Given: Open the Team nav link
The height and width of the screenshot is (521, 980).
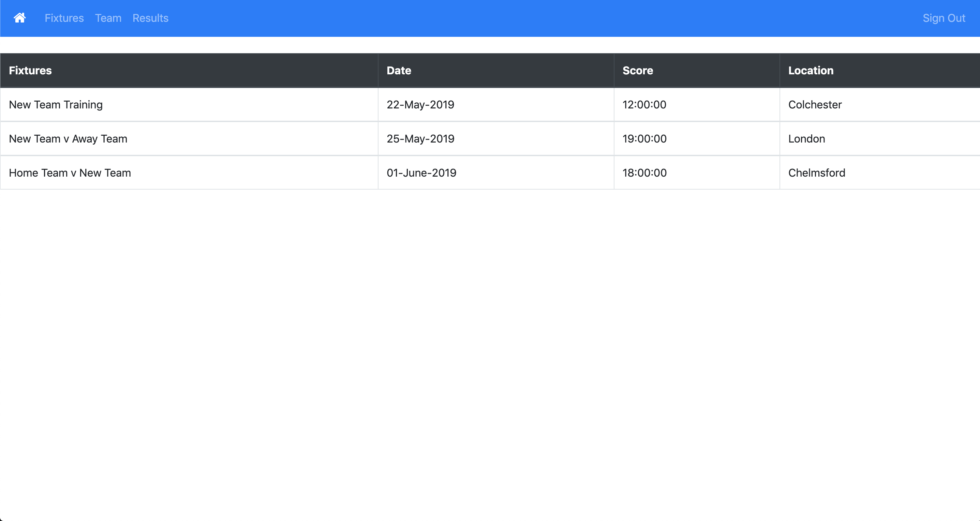Looking at the screenshot, I should pyautogui.click(x=108, y=18).
